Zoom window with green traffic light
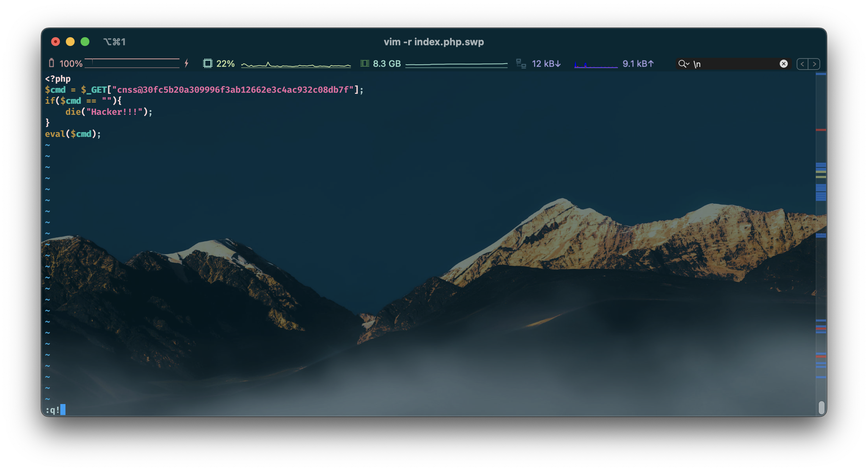Image resolution: width=868 pixels, height=471 pixels. (x=85, y=42)
